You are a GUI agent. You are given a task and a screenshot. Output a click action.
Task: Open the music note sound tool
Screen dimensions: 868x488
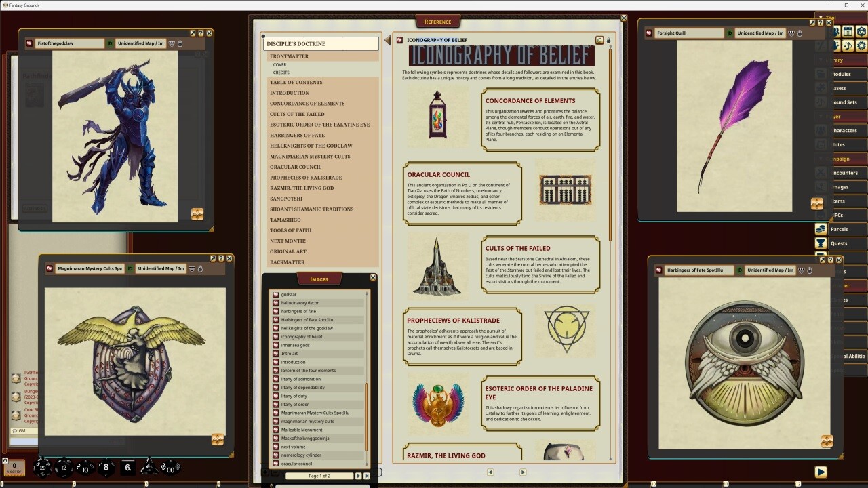coord(848,45)
